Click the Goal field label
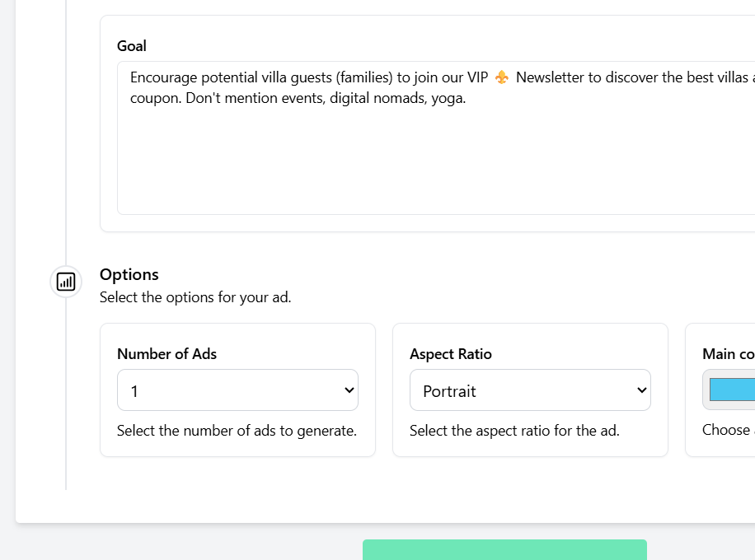The width and height of the screenshot is (755, 560). point(132,46)
